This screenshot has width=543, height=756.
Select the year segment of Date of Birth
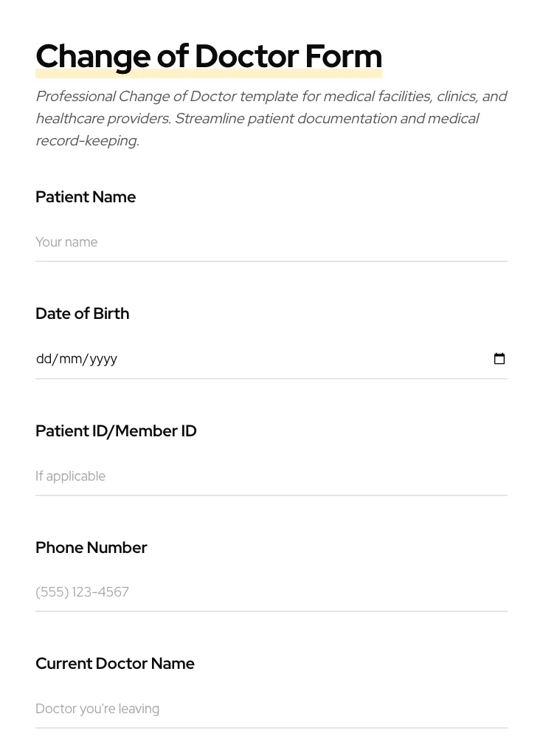pyautogui.click(x=103, y=359)
